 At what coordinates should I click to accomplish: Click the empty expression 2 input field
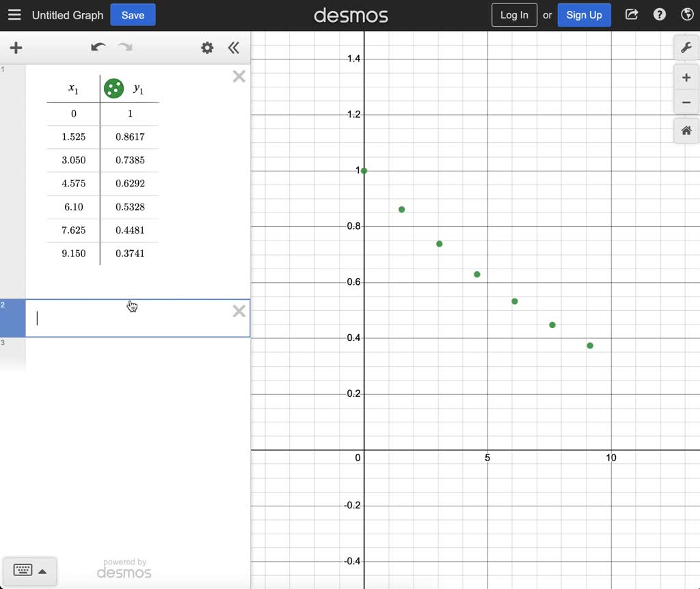click(130, 318)
